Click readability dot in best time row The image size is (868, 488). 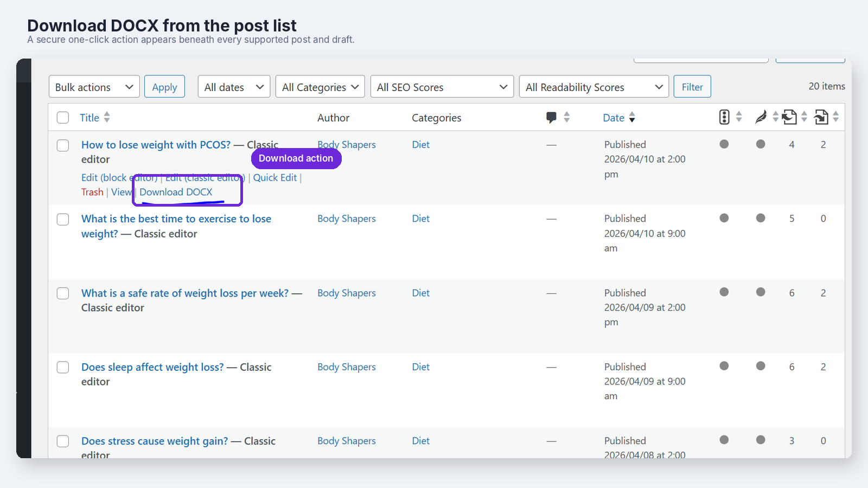761,218
